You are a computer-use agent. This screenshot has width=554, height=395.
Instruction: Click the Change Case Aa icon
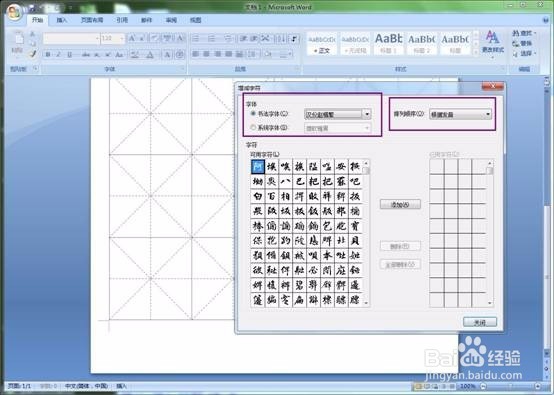tap(119, 54)
